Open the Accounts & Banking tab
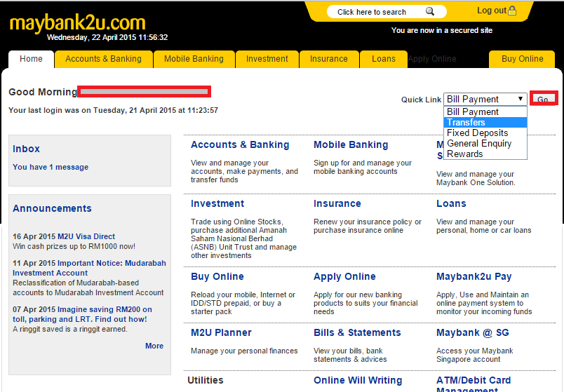Screen dimensions: 564x392 click(104, 59)
